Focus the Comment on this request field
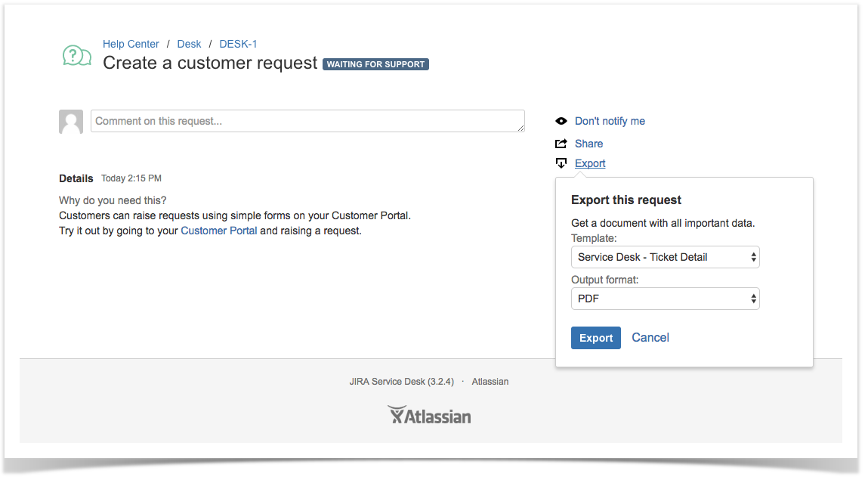868x480 pixels. [x=307, y=121]
